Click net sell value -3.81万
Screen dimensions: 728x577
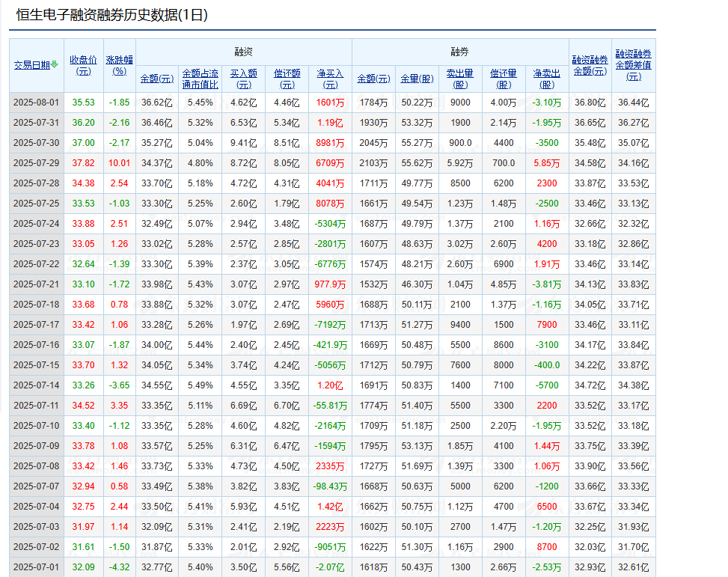(x=547, y=284)
